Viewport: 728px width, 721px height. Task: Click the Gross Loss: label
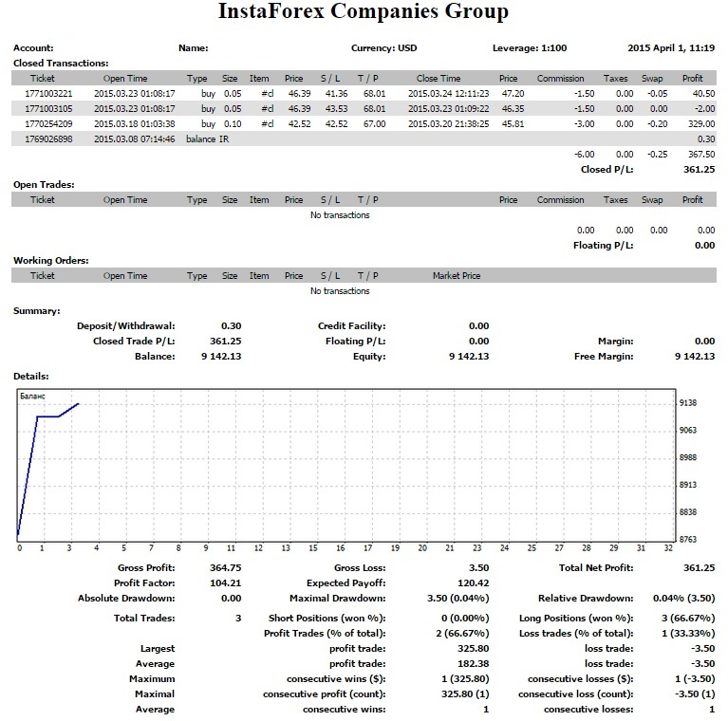[360, 568]
